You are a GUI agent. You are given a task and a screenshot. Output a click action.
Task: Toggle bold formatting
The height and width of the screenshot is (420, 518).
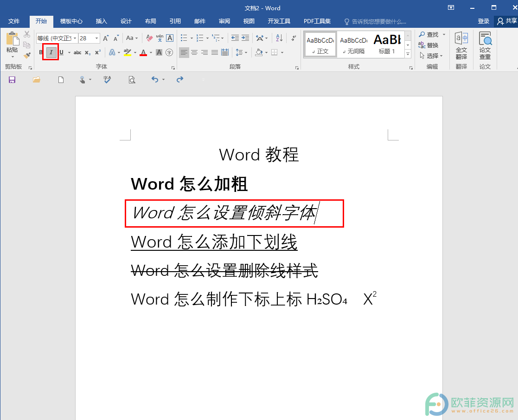click(41, 52)
